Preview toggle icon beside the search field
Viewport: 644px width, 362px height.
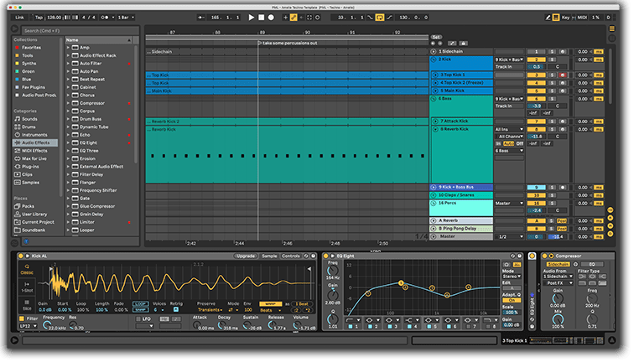coord(15,28)
